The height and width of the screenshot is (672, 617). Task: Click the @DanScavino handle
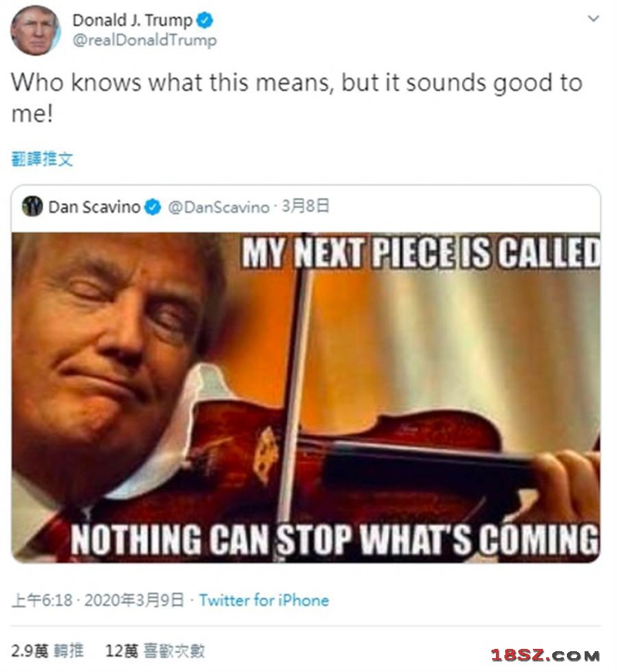218,207
